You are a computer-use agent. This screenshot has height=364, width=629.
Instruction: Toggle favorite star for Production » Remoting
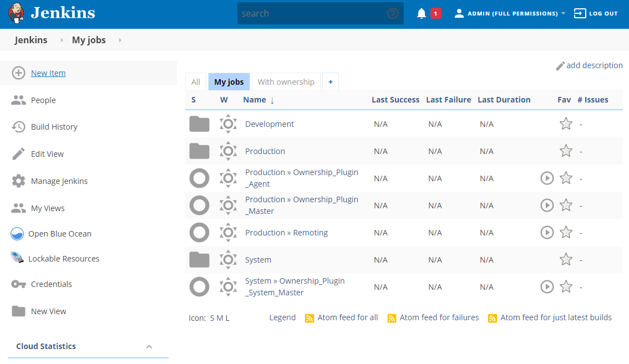566,232
